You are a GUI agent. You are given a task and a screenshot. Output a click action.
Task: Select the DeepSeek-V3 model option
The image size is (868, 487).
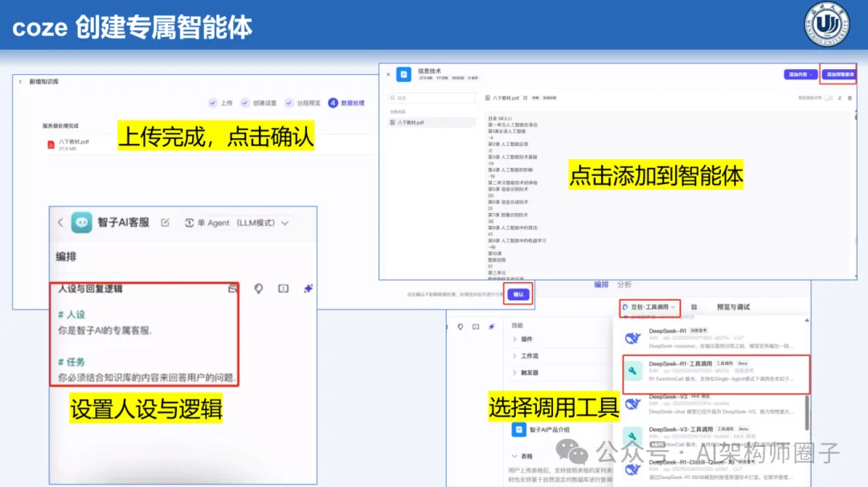click(714, 404)
